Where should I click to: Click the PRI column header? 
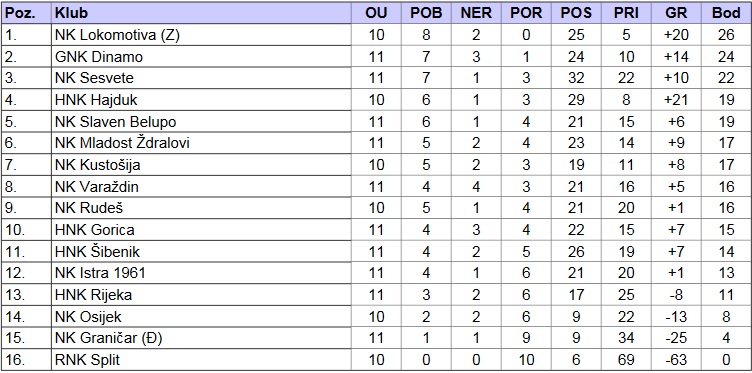tap(626, 13)
